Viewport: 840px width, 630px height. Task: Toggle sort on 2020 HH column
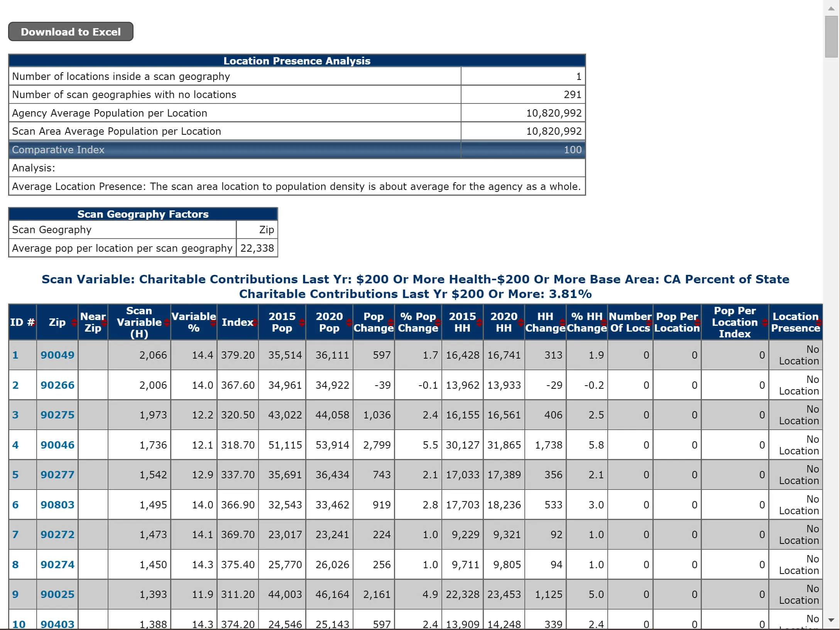(x=520, y=322)
